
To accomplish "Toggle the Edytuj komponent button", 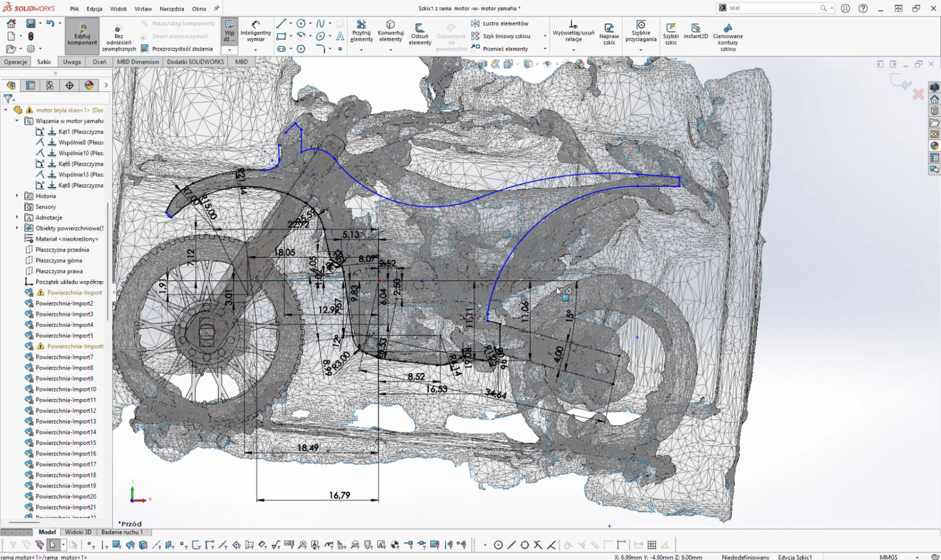I will tap(82, 36).
